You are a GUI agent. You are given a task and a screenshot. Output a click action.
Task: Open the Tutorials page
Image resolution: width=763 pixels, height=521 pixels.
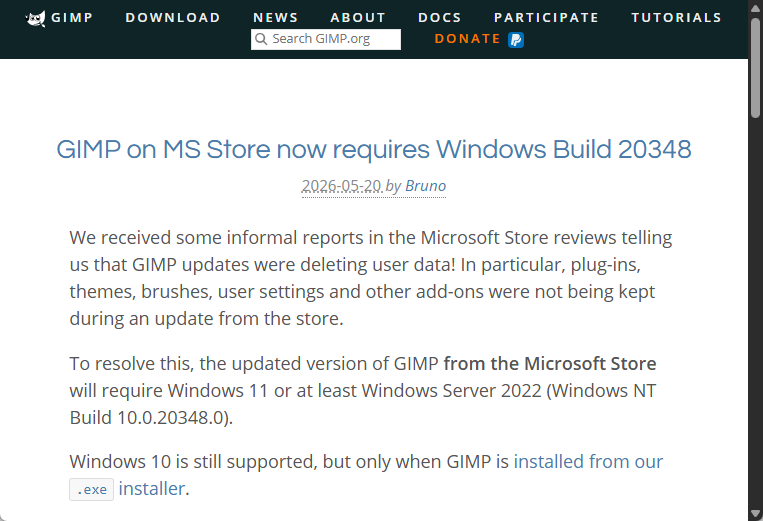point(676,18)
